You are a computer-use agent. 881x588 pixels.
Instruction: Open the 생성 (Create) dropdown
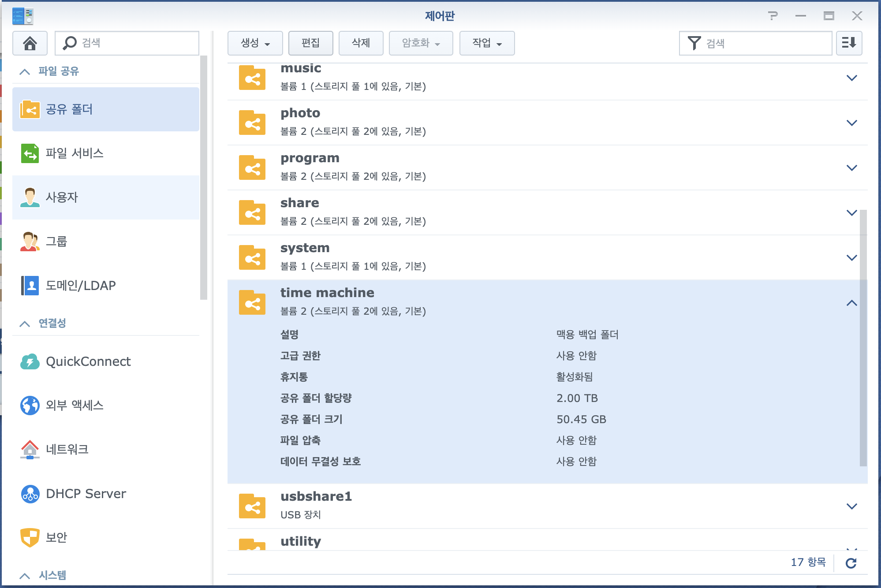pos(255,43)
